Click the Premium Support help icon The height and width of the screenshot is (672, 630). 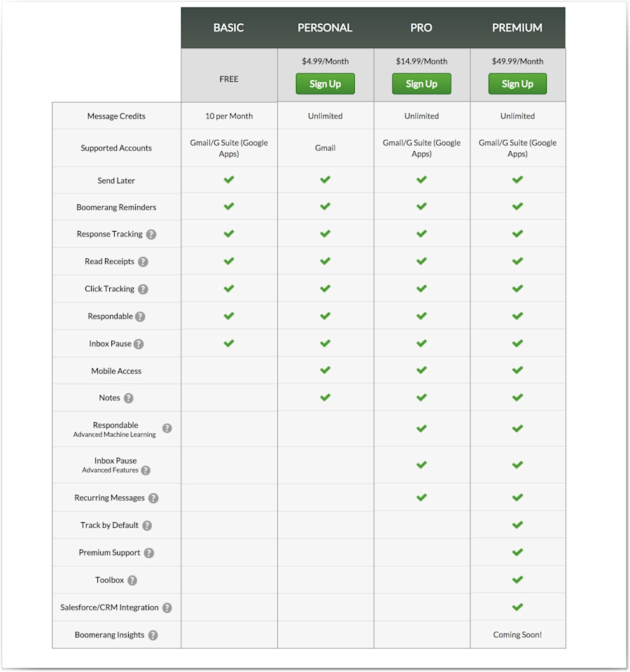(148, 552)
